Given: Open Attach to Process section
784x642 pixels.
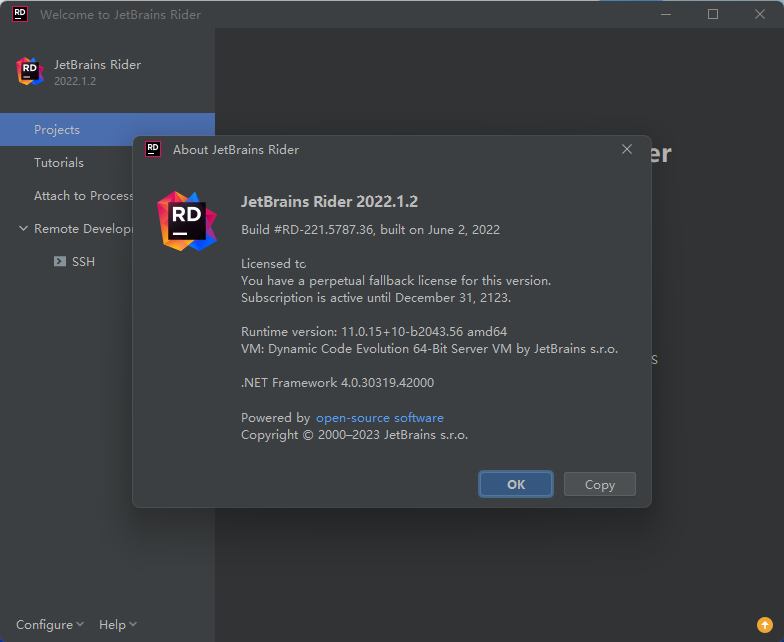Looking at the screenshot, I should coord(84,196).
